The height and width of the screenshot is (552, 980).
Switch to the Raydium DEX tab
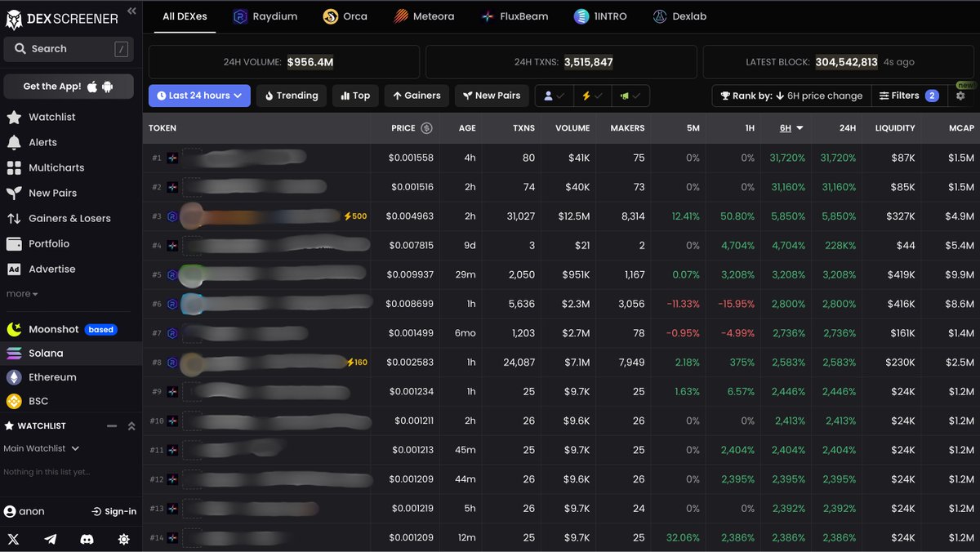click(x=265, y=16)
